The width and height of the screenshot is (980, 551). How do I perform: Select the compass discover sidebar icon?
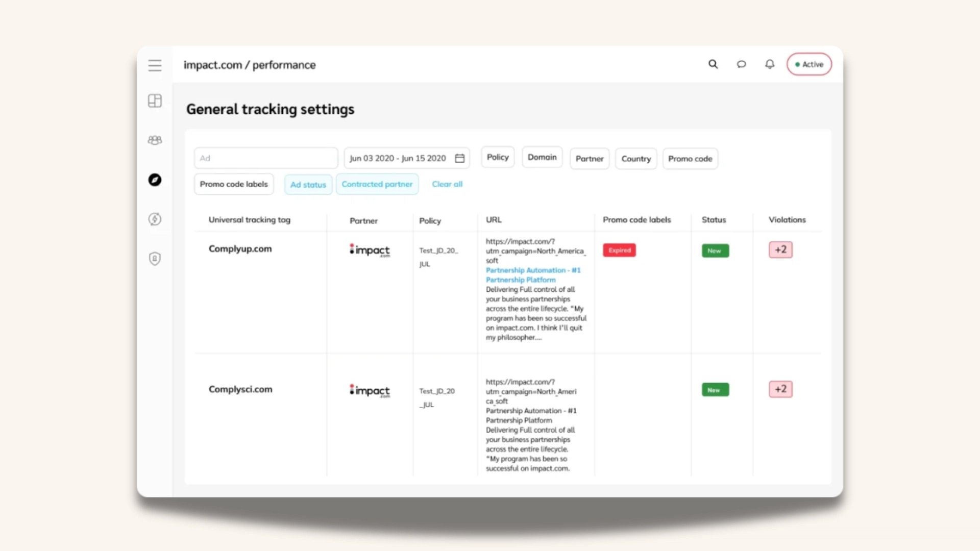[155, 180]
